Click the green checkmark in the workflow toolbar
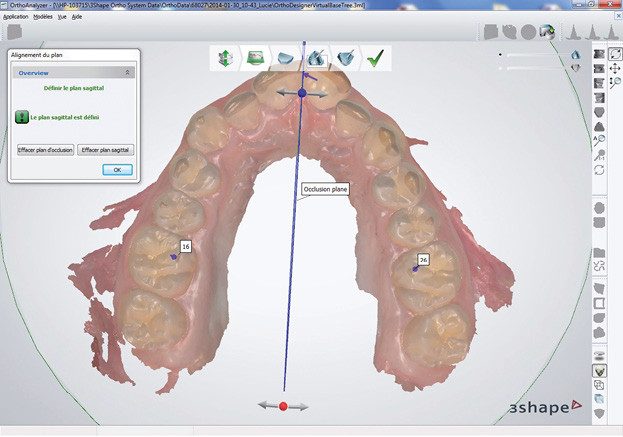 (x=377, y=58)
